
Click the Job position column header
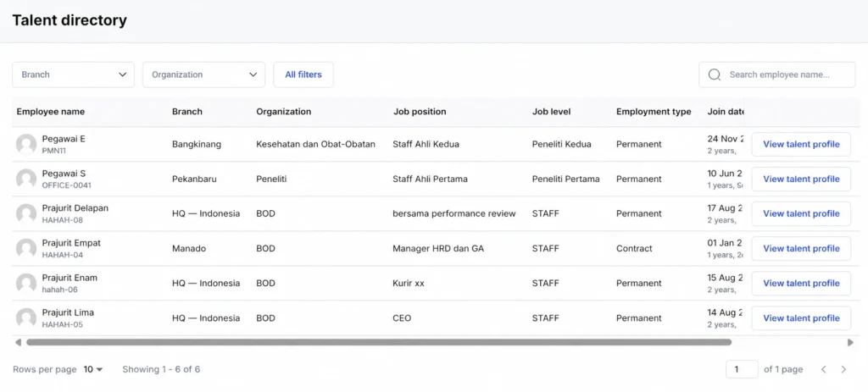tap(420, 112)
